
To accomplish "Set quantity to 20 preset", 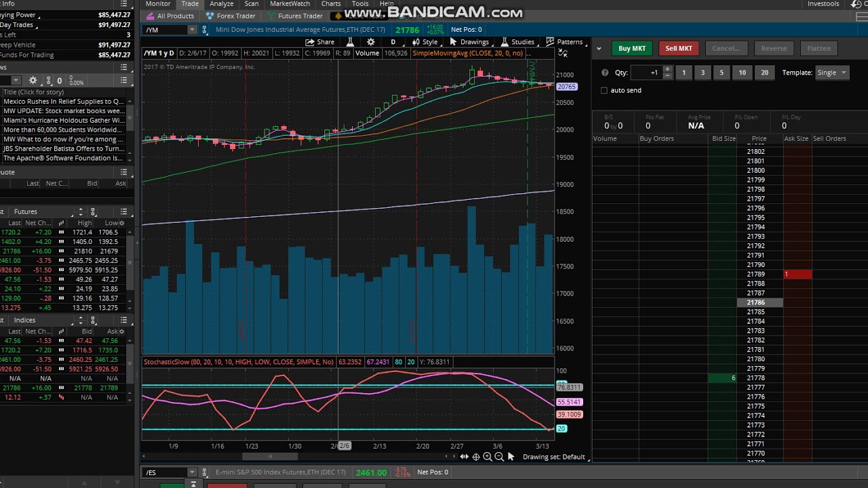I will tap(764, 73).
